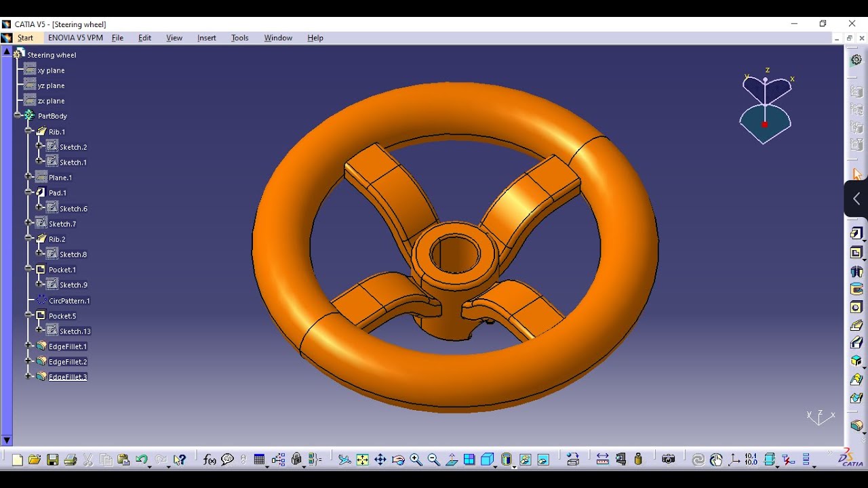Undo the last action
The height and width of the screenshot is (488, 868).
[x=141, y=460]
